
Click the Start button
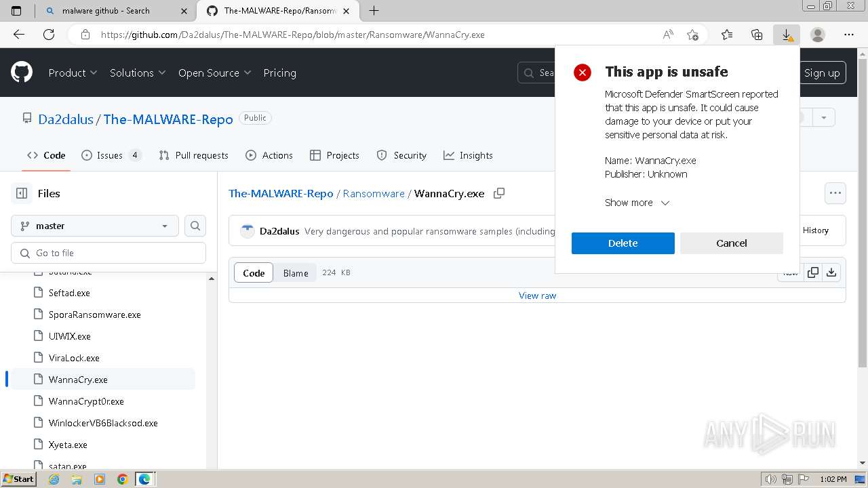pyautogui.click(x=19, y=479)
